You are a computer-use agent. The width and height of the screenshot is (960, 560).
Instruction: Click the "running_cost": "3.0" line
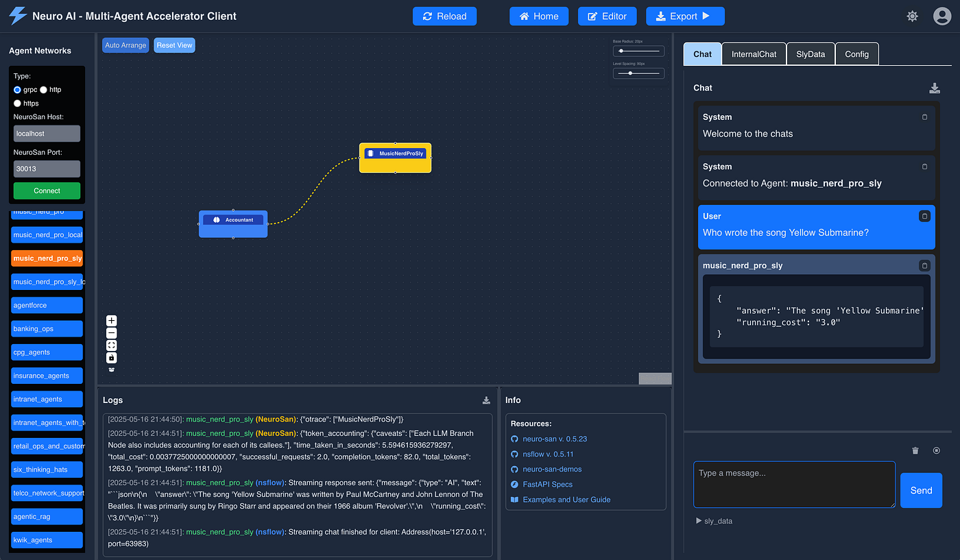pos(788,322)
